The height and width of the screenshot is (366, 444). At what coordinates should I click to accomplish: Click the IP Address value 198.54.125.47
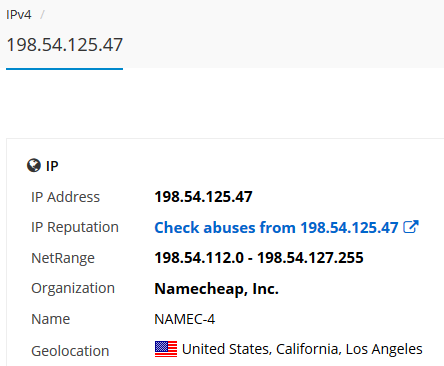click(203, 197)
